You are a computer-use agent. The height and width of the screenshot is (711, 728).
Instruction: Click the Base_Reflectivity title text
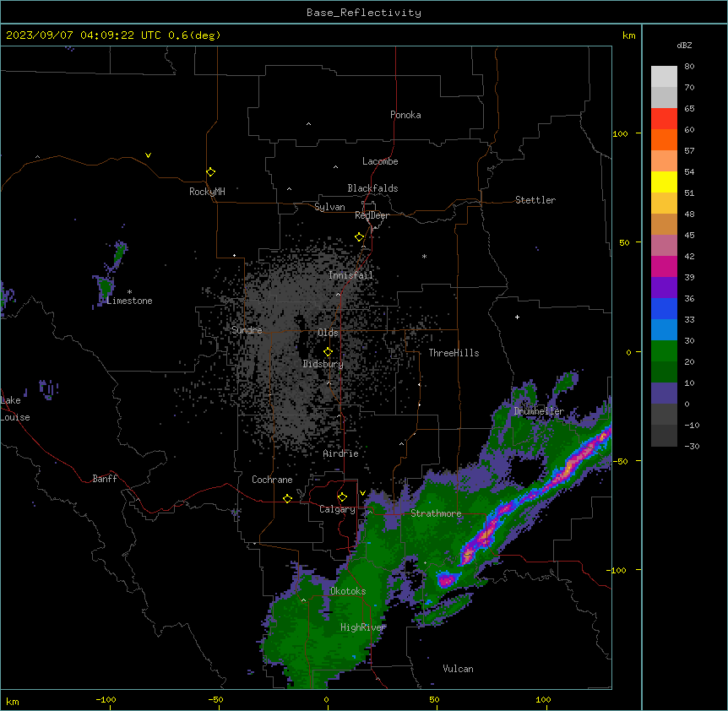[363, 13]
